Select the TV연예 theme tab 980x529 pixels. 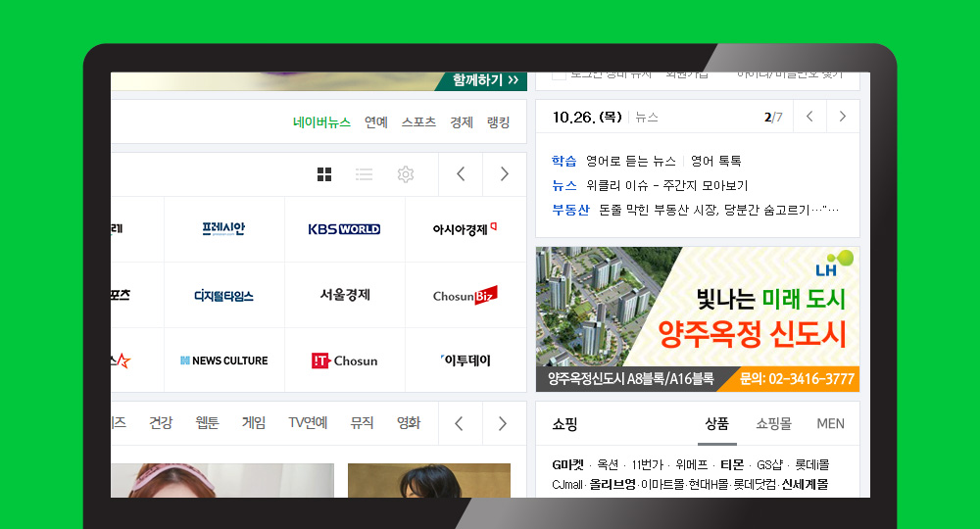coord(308,423)
